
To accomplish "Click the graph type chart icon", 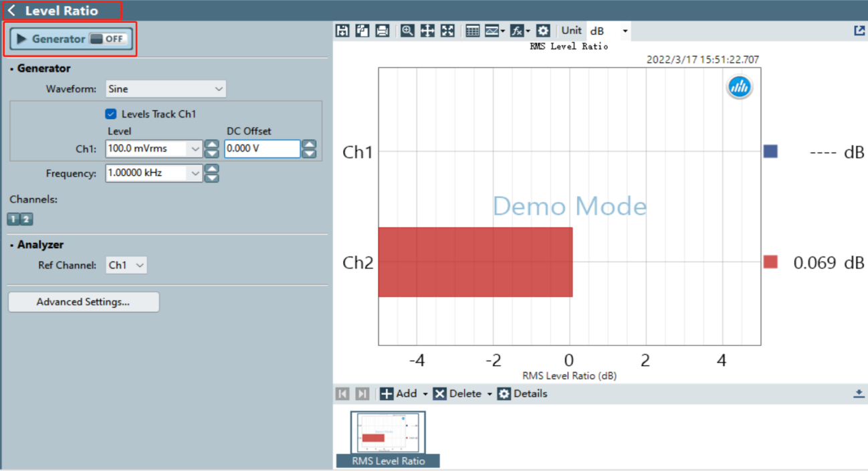I will (492, 31).
